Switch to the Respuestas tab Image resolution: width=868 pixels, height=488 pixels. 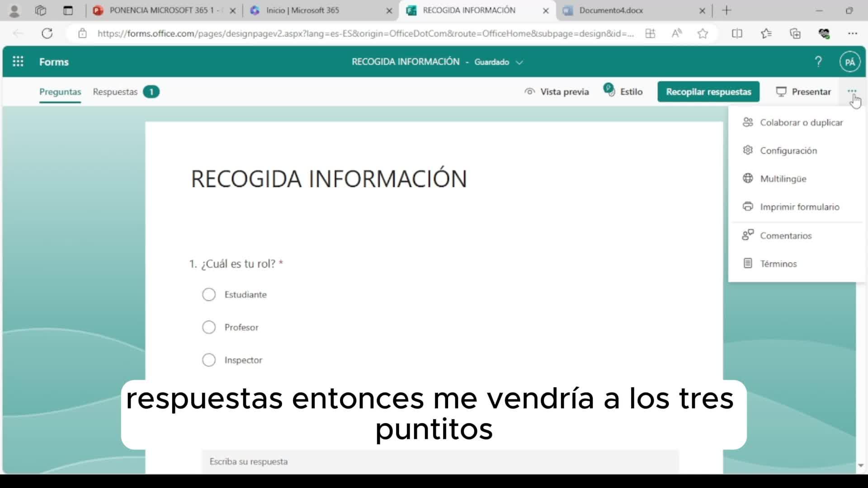click(x=115, y=92)
